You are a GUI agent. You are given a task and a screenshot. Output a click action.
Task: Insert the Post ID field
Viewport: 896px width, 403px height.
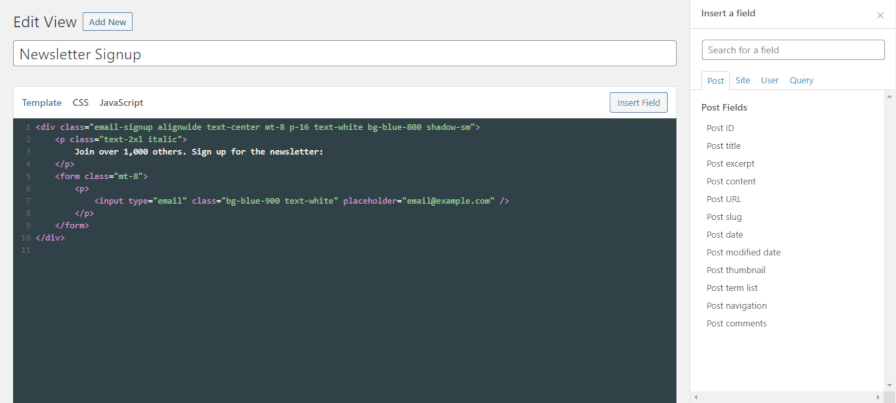pos(720,128)
